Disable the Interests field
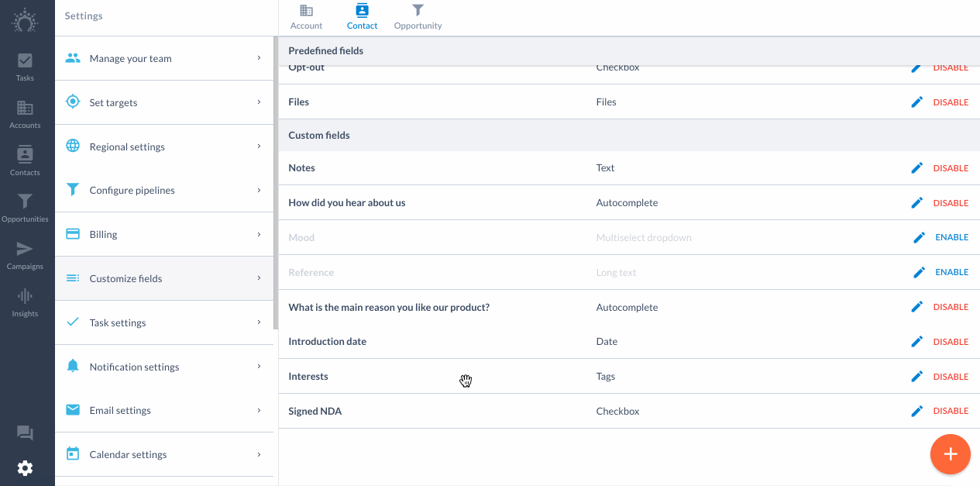This screenshot has height=486, width=980. [951, 377]
